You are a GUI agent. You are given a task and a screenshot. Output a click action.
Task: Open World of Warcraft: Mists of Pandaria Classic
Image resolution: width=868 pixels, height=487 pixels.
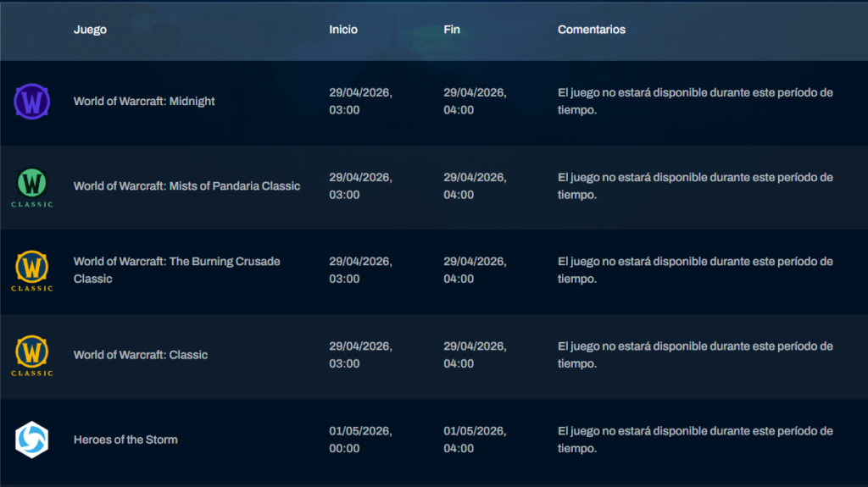coord(186,186)
